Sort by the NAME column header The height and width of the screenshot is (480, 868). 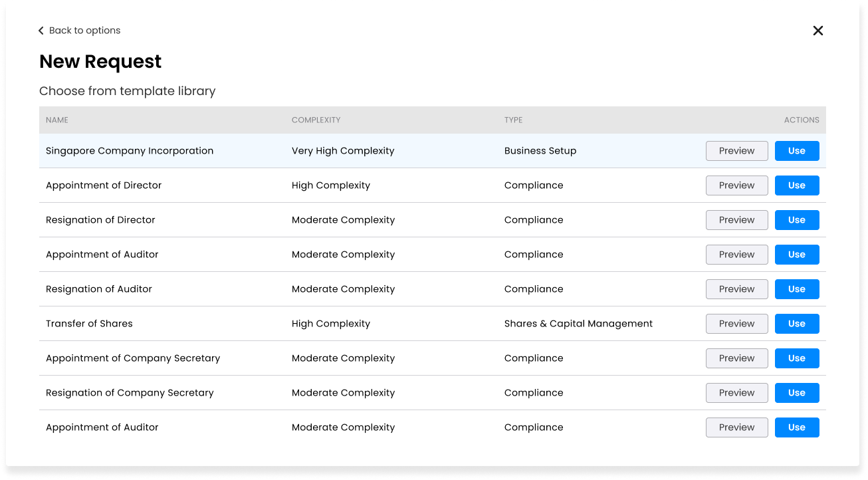57,120
